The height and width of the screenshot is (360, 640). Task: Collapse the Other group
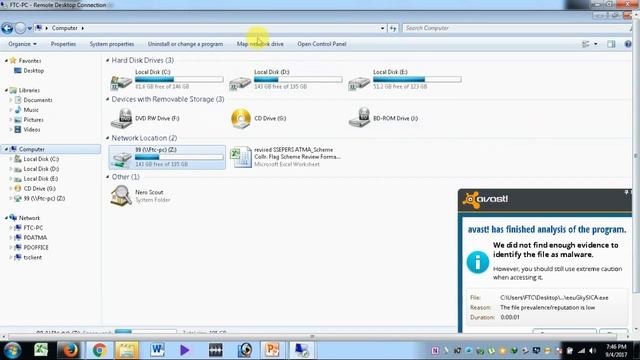pyautogui.click(x=107, y=177)
